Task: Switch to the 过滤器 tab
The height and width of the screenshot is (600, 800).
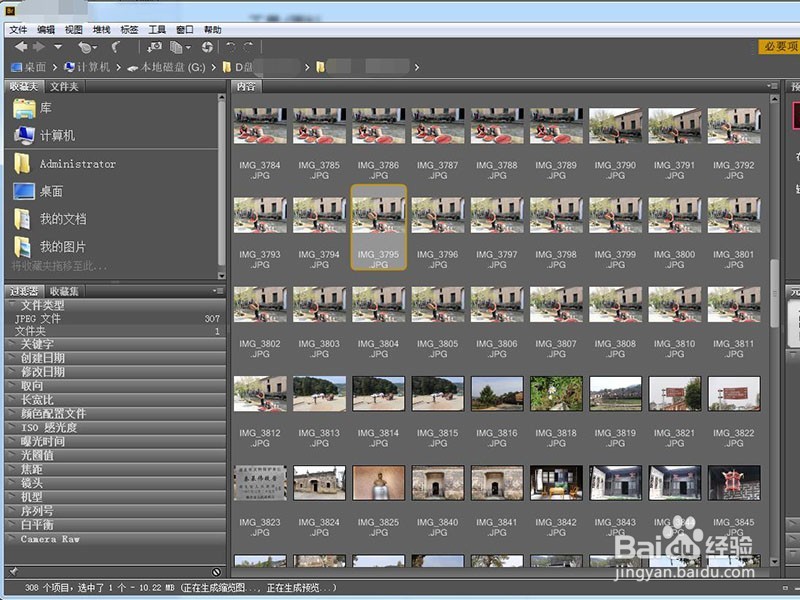Action: [x=24, y=291]
